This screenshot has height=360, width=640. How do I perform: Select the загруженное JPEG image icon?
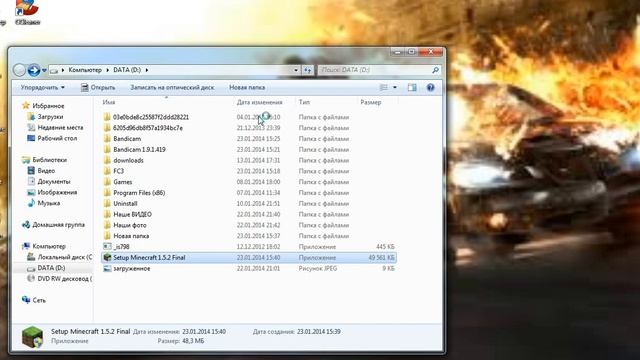107,269
